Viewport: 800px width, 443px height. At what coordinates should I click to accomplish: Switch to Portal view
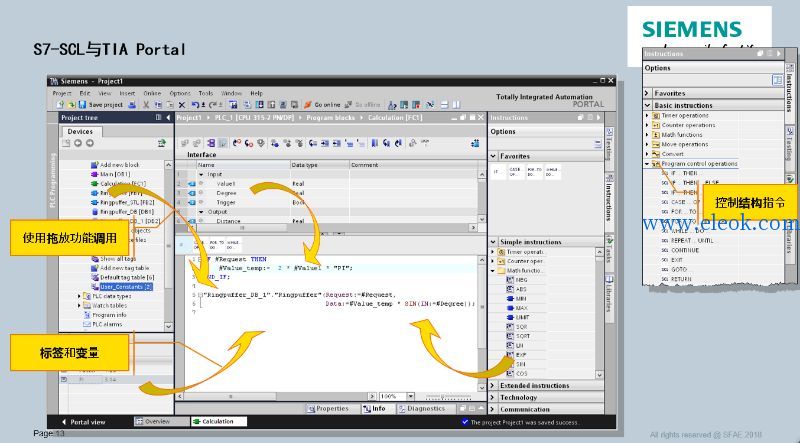tap(84, 422)
